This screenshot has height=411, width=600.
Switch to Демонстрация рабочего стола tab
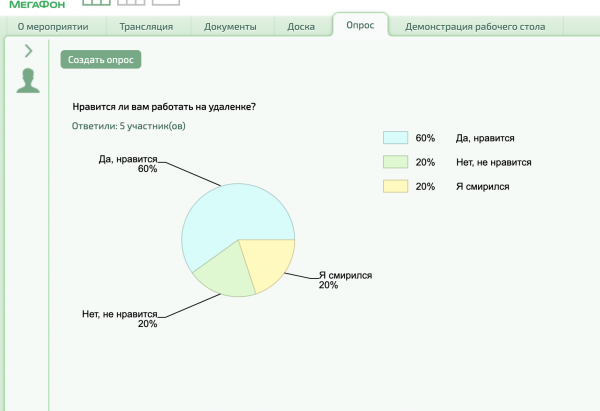click(x=475, y=27)
